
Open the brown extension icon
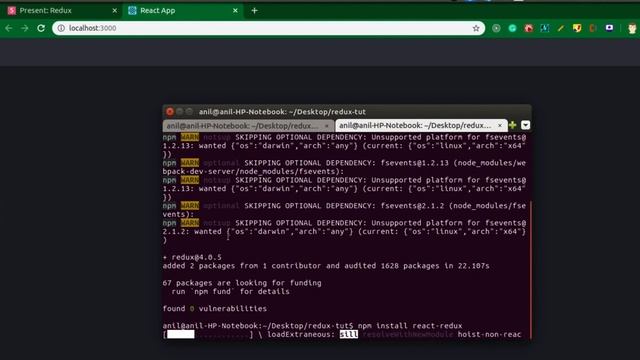[x=593, y=28]
